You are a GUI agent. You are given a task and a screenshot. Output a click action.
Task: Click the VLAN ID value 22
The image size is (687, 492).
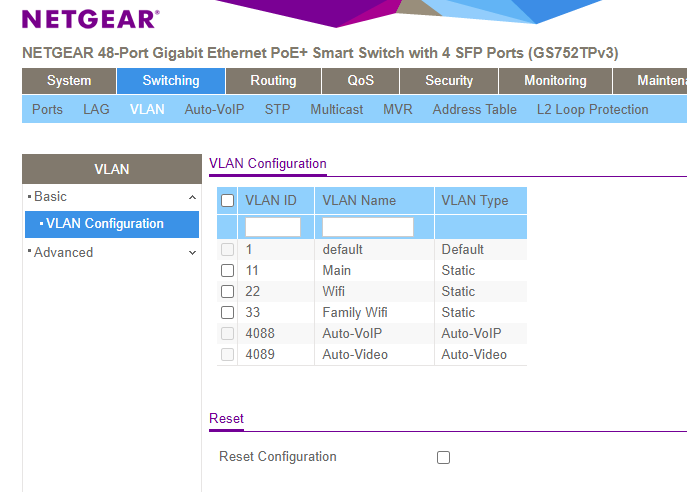point(252,292)
